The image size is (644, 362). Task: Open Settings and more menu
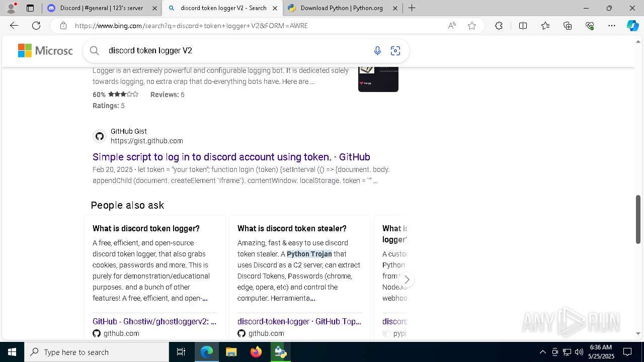coord(612,26)
